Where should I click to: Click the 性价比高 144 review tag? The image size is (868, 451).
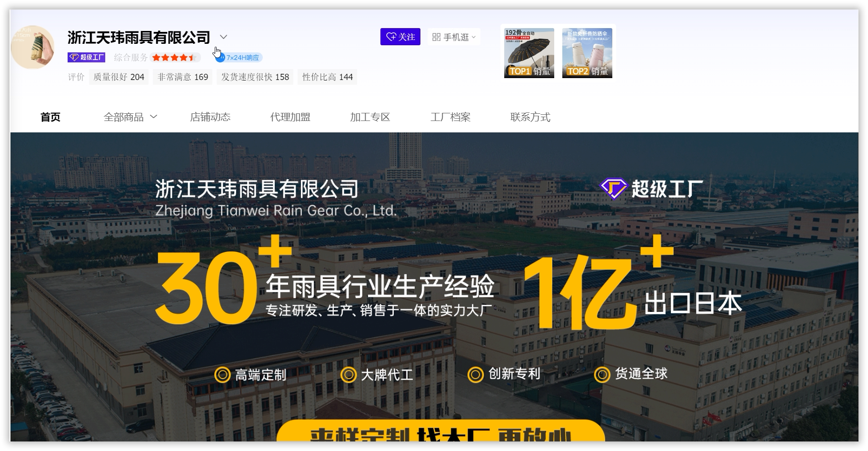tap(327, 76)
